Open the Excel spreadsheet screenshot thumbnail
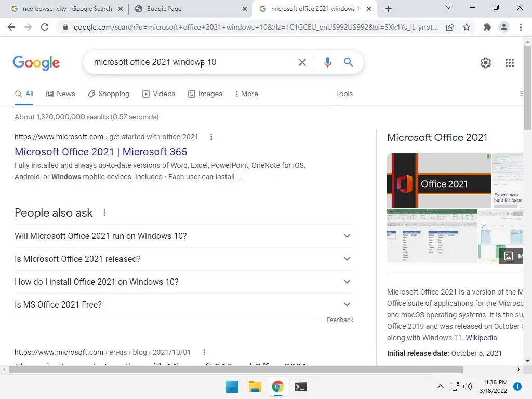Image resolution: width=532 pixels, height=399 pixels. pyautogui.click(x=432, y=236)
